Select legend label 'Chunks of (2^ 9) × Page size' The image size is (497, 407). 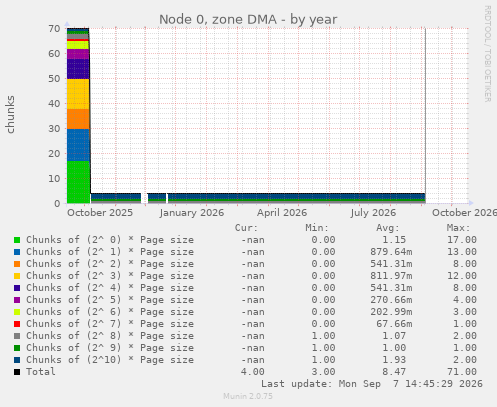coord(110,348)
